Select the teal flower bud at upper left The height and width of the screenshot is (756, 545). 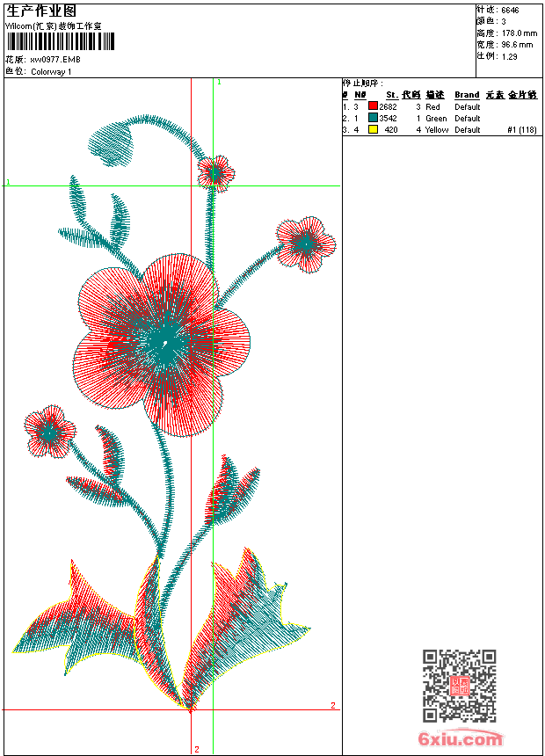[x=111, y=143]
